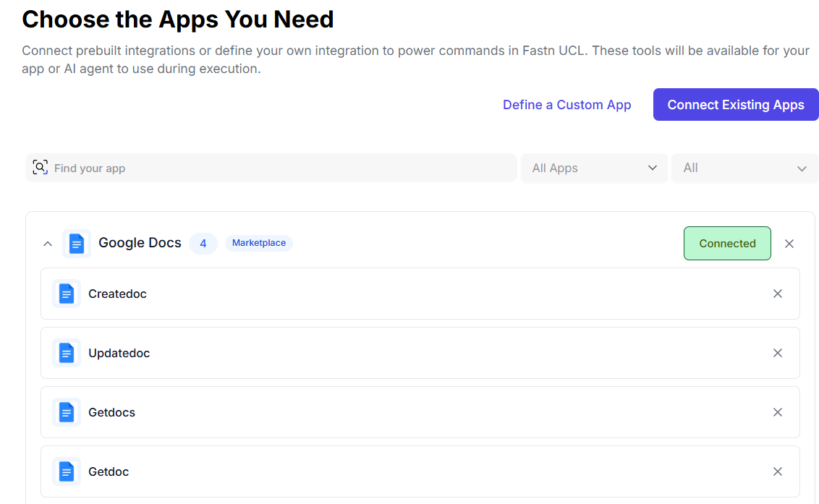Open the All filter dropdown
Viewport: 819px width, 504px height.
coord(744,168)
